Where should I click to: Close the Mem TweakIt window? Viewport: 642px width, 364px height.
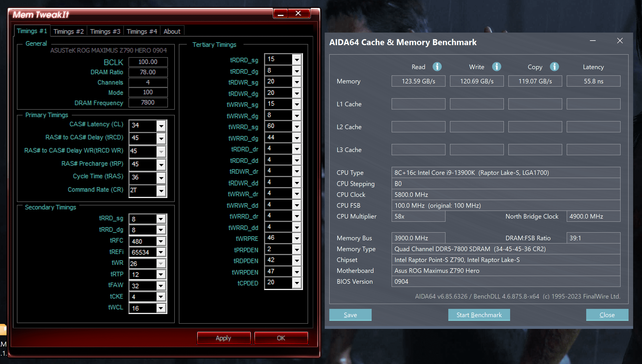[x=298, y=13]
